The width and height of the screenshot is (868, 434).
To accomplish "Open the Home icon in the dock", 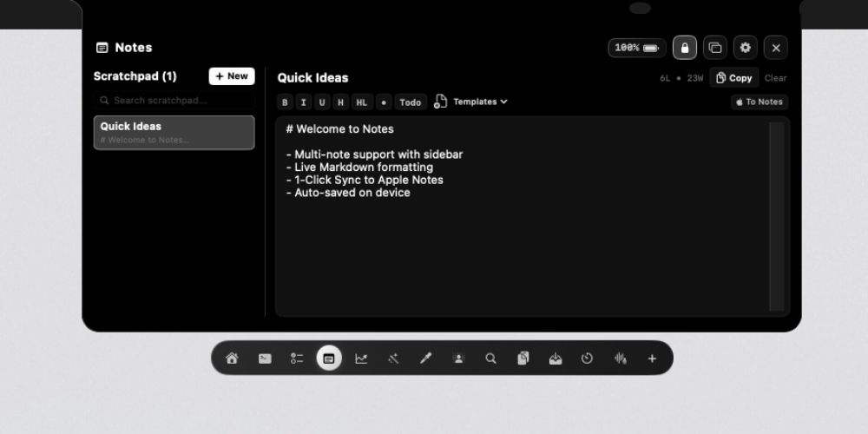I will 232,358.
